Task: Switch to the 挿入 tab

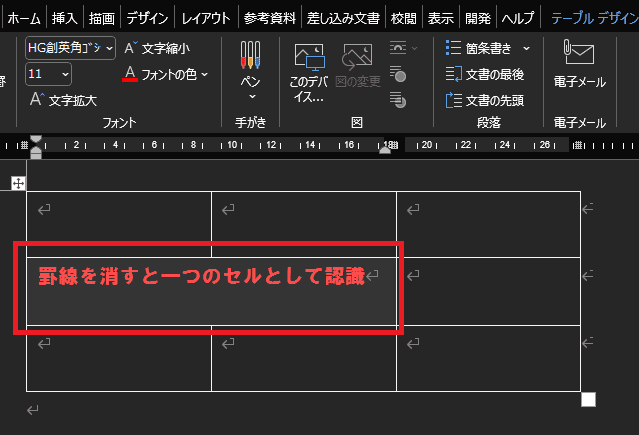Action: coord(63,18)
